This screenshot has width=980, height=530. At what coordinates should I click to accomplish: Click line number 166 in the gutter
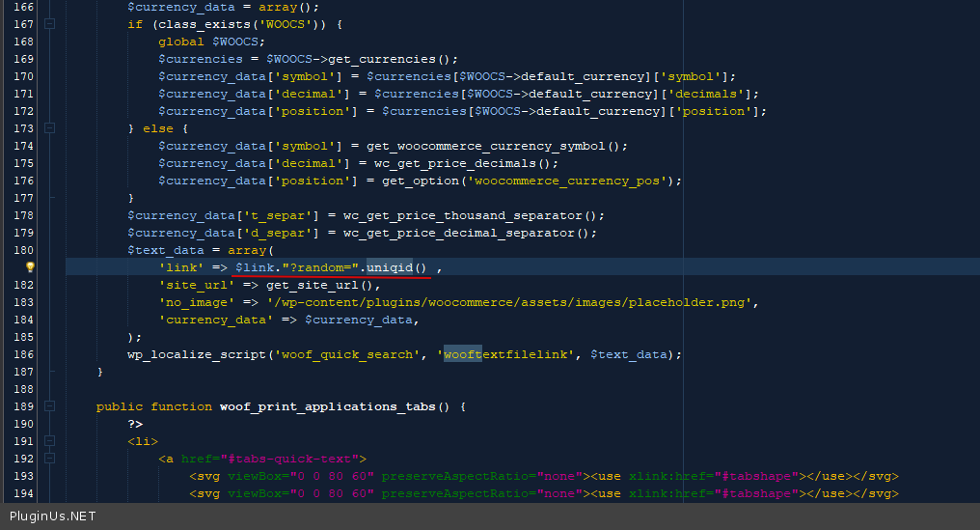(x=20, y=7)
